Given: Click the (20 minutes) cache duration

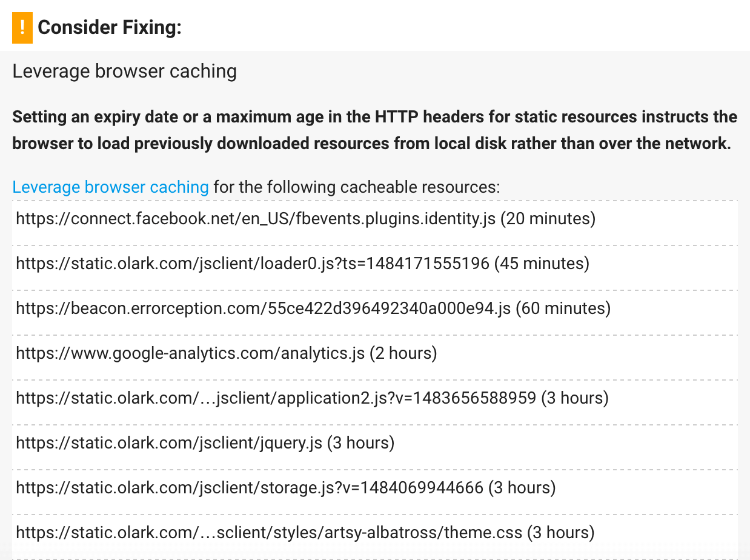Looking at the screenshot, I should pyautogui.click(x=548, y=218).
